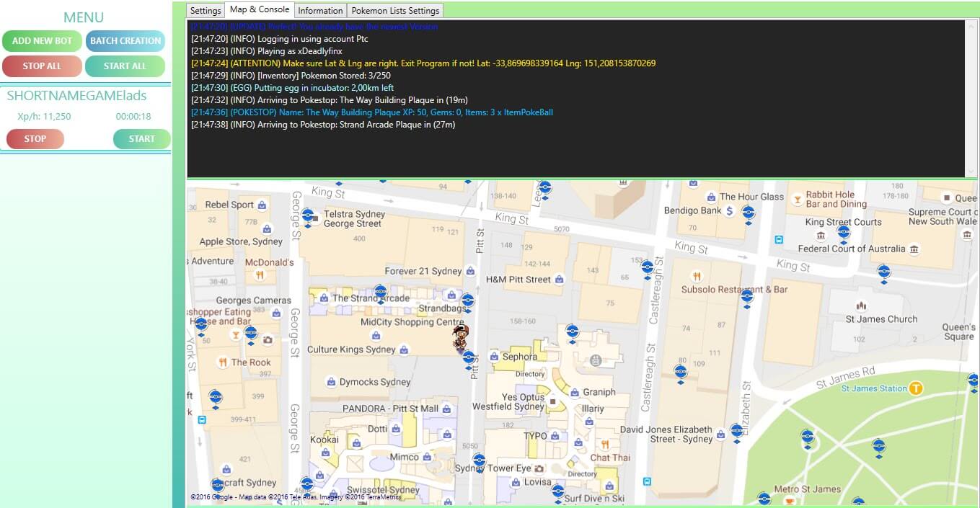Viewport: 980px width, 508px height.
Task: Switch to the Map & Console tab
Action: [x=260, y=10]
